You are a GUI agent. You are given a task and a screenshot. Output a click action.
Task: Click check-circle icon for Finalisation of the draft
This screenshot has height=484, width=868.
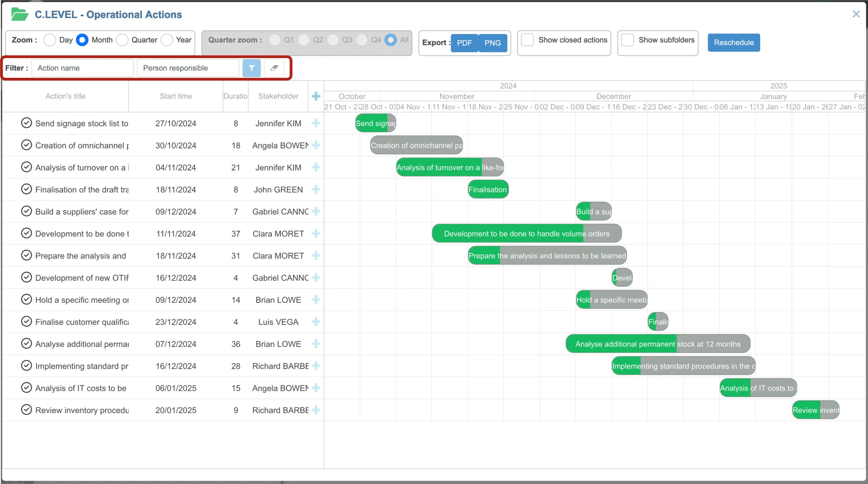pyautogui.click(x=26, y=189)
